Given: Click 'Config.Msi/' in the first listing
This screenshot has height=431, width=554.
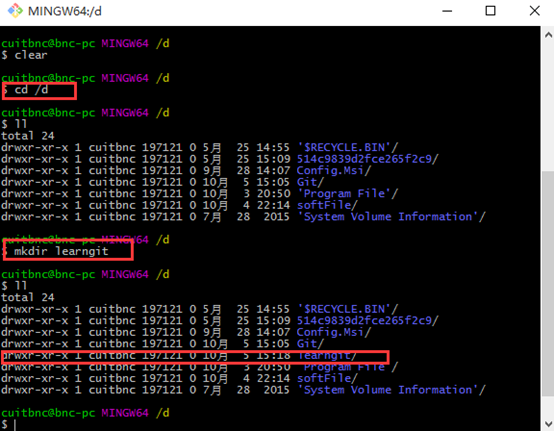Looking at the screenshot, I should pyautogui.click(x=334, y=171).
